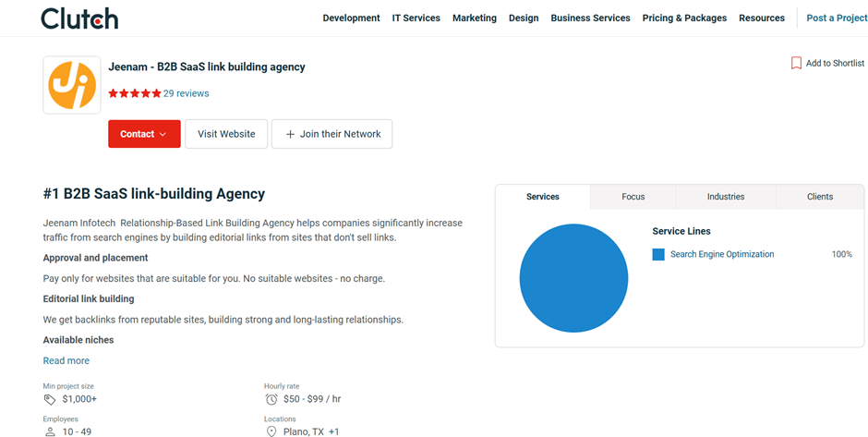Click the clock icon beside hourly rate

(x=271, y=399)
